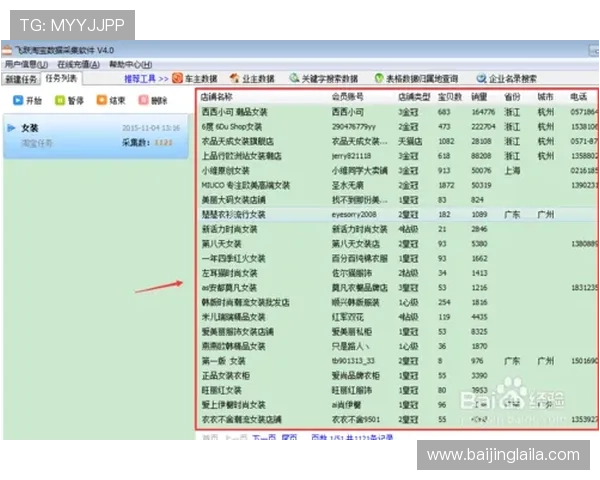Viewport: 600px width, 480px height.
Task: Select row 衣衣不舍潮流女装店铺
Action: [x=397, y=420]
